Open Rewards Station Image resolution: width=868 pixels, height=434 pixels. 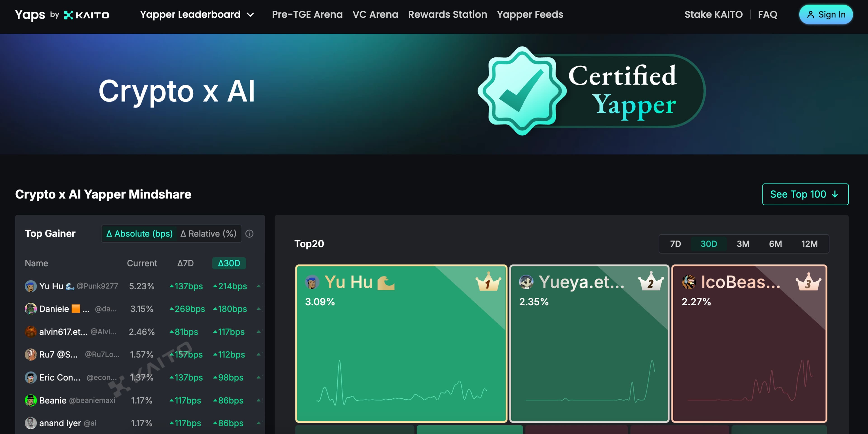tap(448, 14)
